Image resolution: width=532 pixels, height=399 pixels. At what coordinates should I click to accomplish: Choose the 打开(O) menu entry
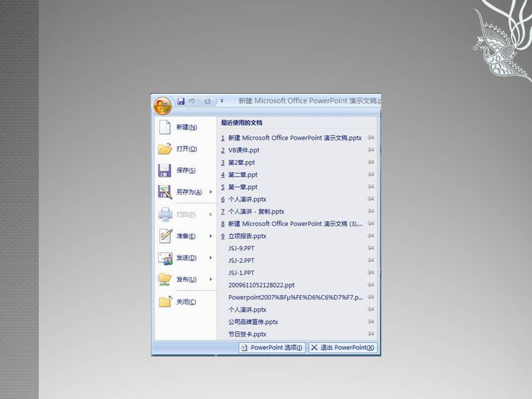pos(185,149)
